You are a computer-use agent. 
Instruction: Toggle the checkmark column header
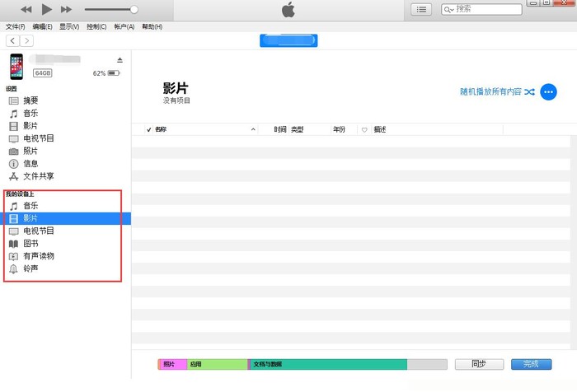coord(148,129)
